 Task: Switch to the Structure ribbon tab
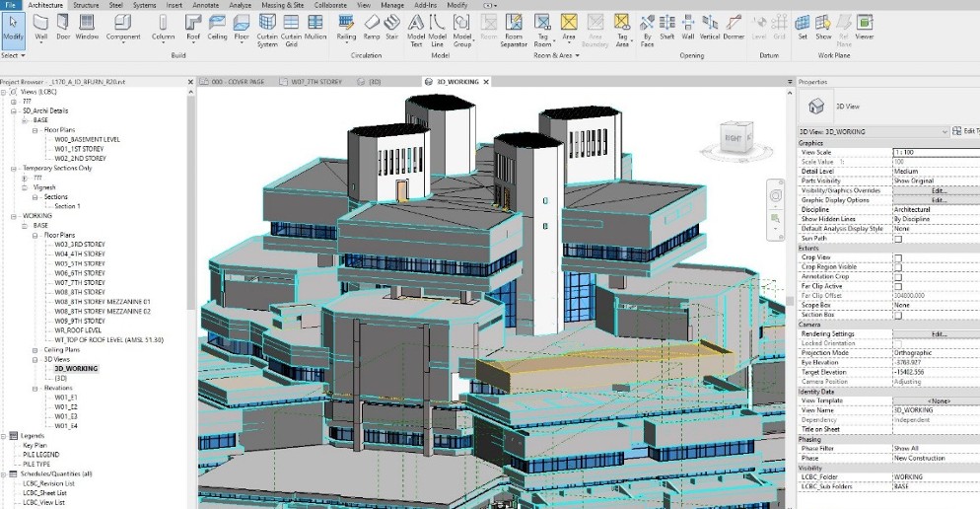pos(86,5)
